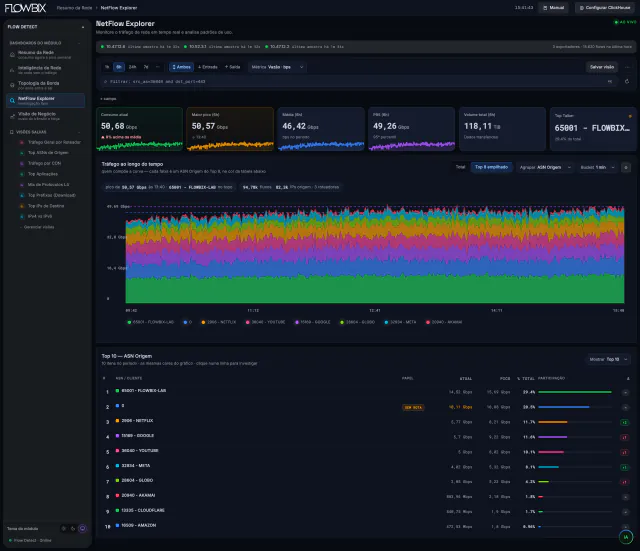The width and height of the screenshot is (640, 551).
Task: Open Agrupar ASN Origem dropdown
Action: (x=545, y=167)
